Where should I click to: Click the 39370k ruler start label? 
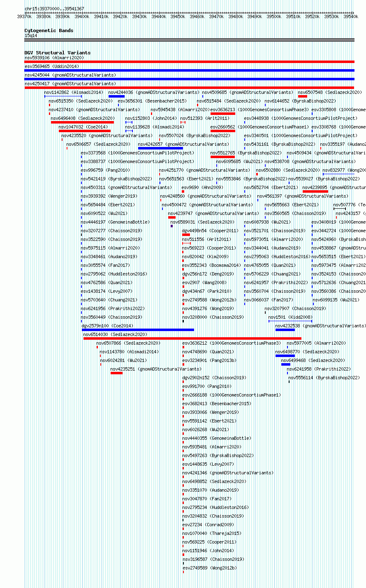(x=24, y=16)
